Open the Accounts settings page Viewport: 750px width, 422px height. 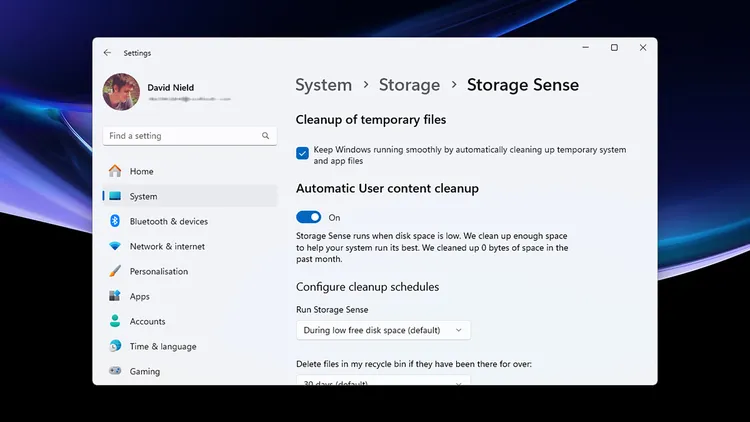tap(147, 321)
